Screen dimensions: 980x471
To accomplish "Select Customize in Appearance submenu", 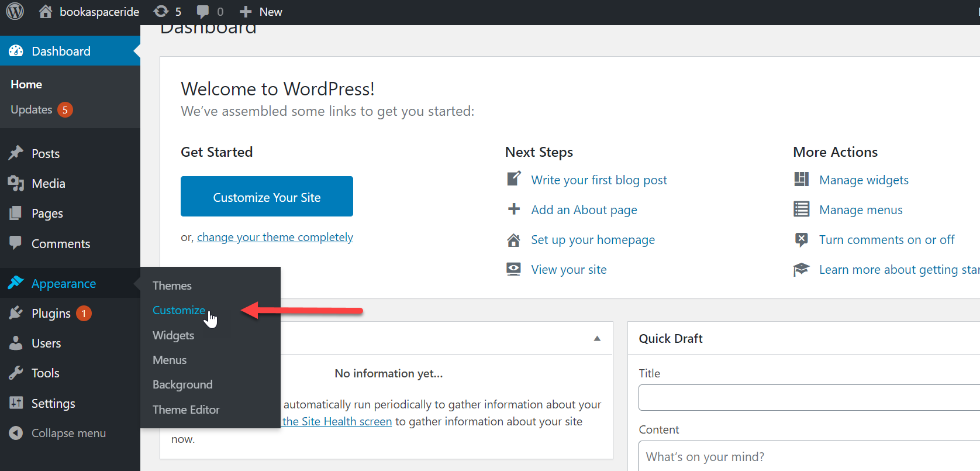I will click(179, 310).
